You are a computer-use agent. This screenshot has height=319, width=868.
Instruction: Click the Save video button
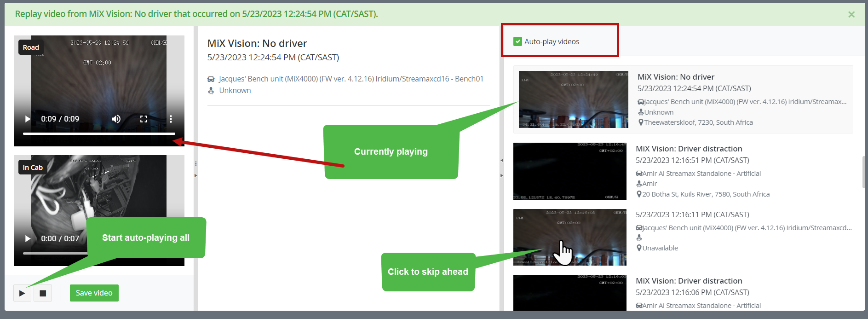[94, 293]
